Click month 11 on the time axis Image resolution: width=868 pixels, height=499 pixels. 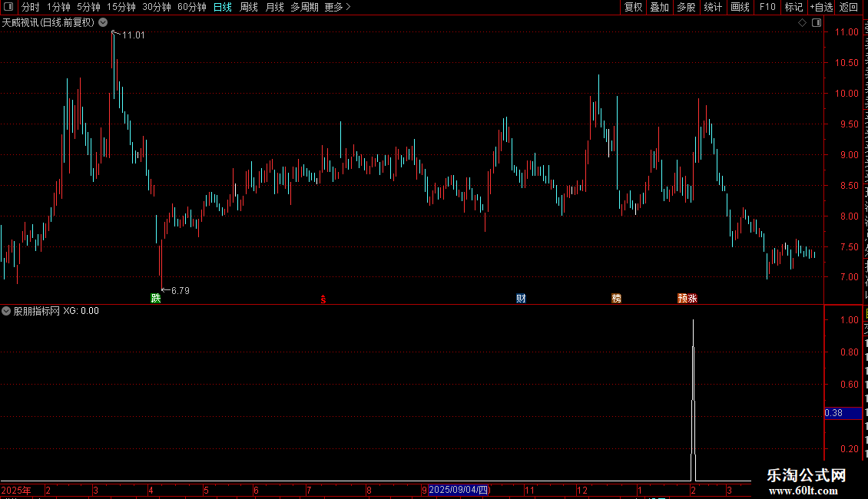pyautogui.click(x=529, y=490)
